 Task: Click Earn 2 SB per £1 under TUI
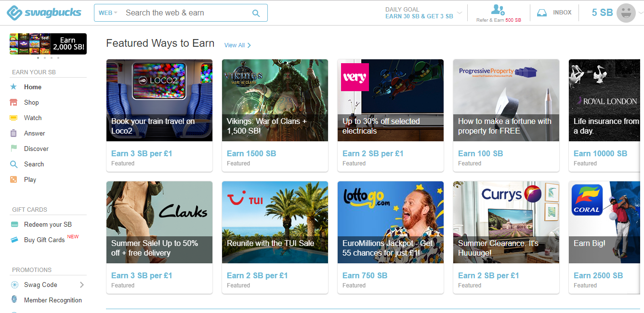pyautogui.click(x=257, y=275)
